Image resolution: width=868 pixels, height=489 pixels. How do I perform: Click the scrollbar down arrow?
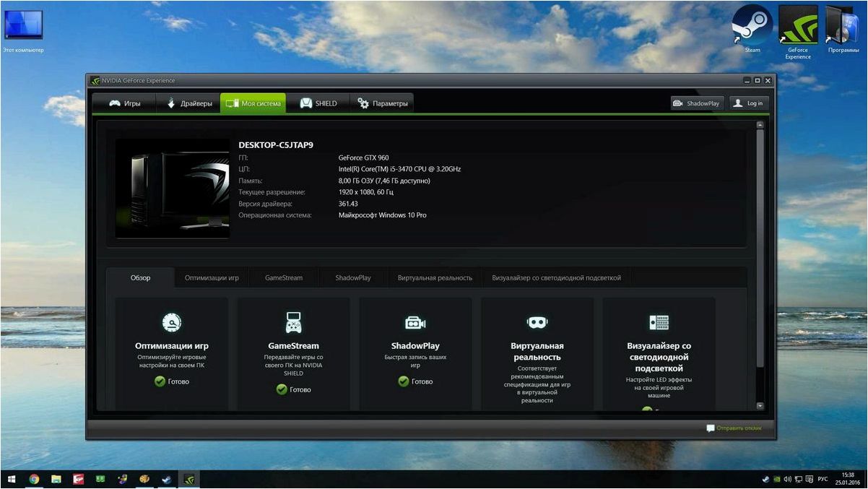[760, 406]
